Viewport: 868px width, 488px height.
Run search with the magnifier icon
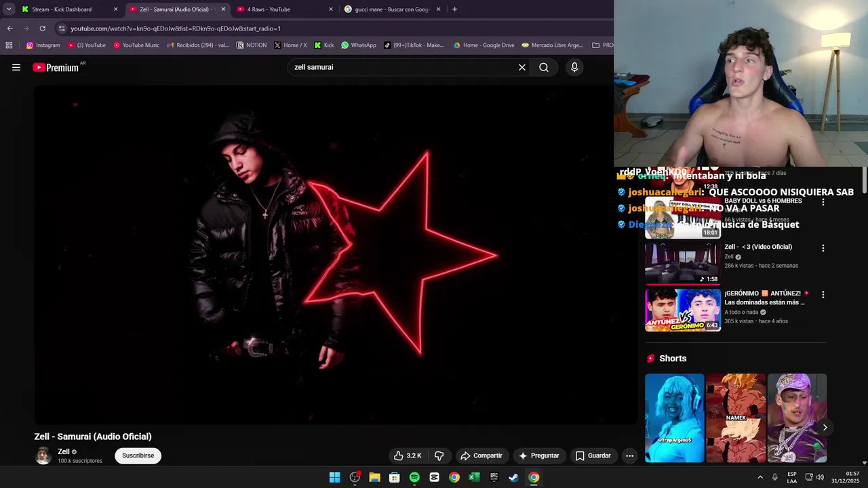[x=544, y=67]
